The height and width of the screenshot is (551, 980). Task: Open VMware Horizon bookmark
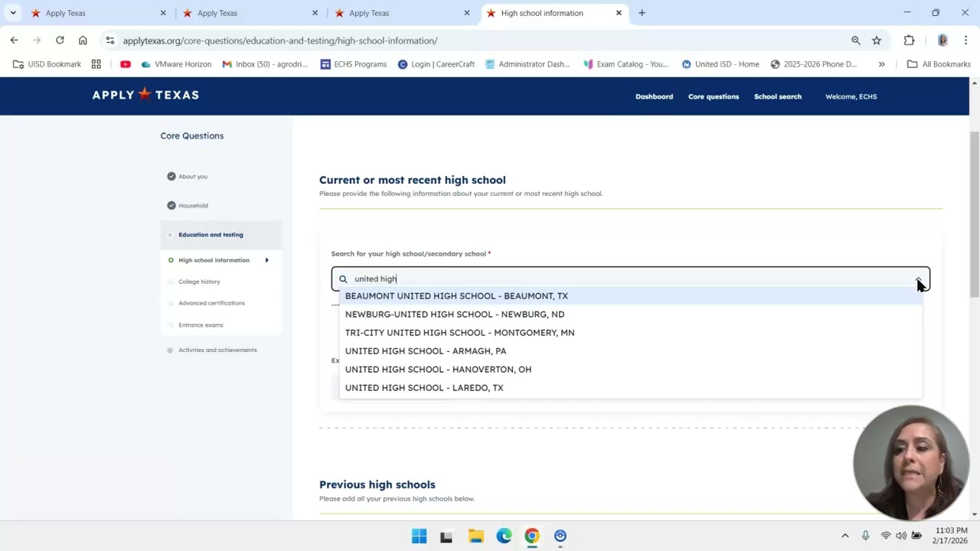(x=176, y=64)
